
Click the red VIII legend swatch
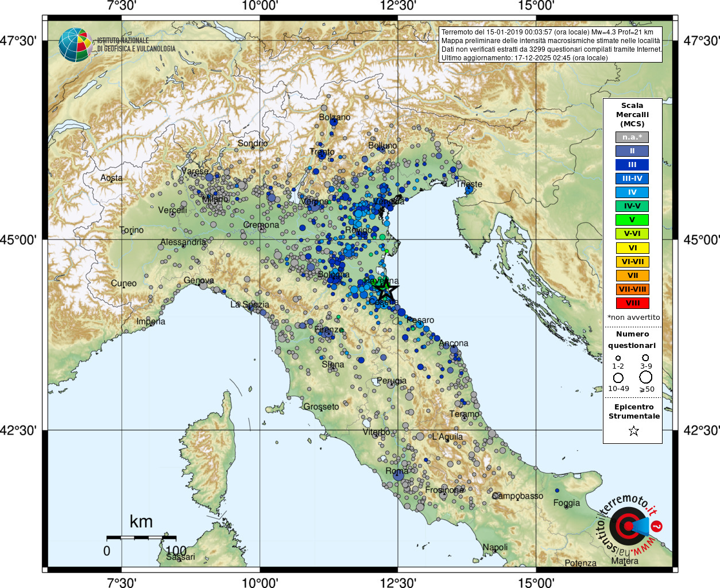[x=632, y=303]
